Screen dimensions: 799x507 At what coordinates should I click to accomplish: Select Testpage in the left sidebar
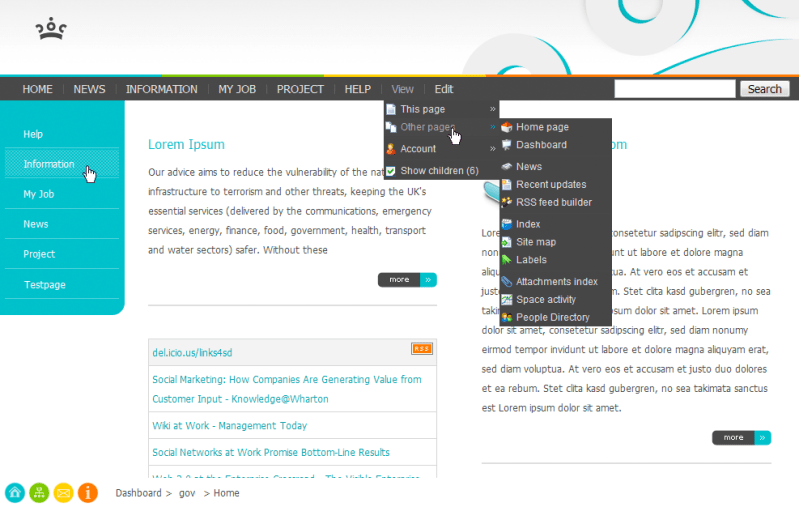[x=45, y=285]
